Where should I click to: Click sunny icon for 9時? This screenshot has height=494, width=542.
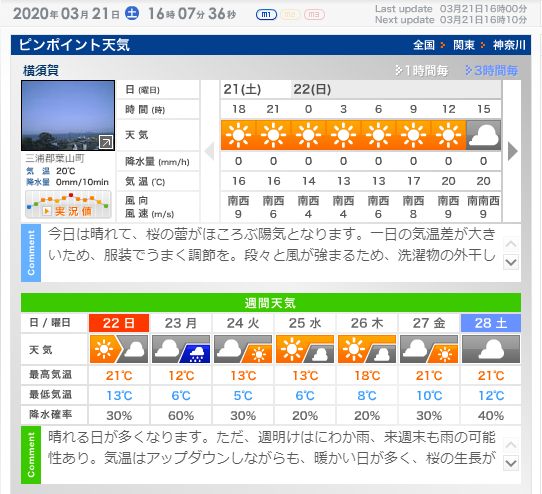point(413,135)
